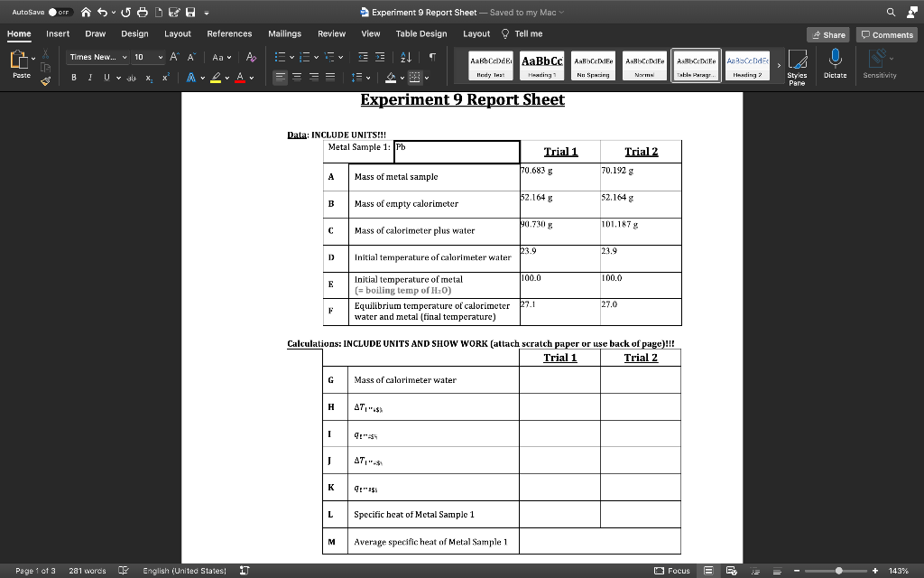Image resolution: width=924 pixels, height=578 pixels.
Task: Justify the paragraph text
Action: tap(330, 78)
